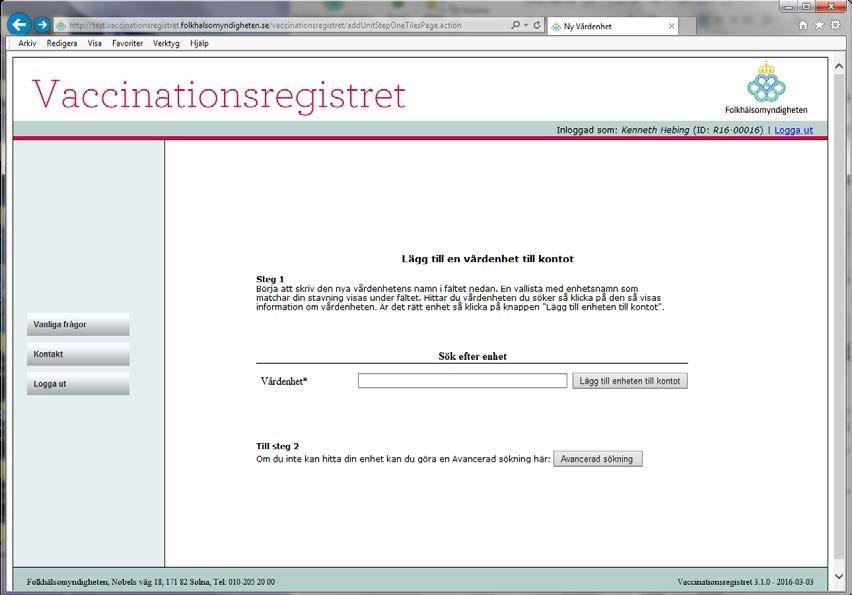Screen dimensions: 852x595
Task: Click the Vaccinationsregistret title heading
Action: pos(219,95)
